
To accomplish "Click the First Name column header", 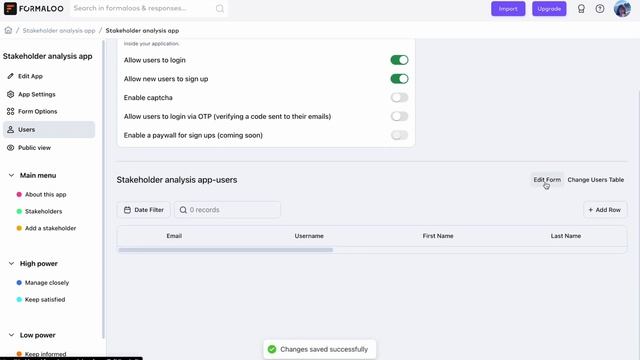I will click(x=438, y=236).
